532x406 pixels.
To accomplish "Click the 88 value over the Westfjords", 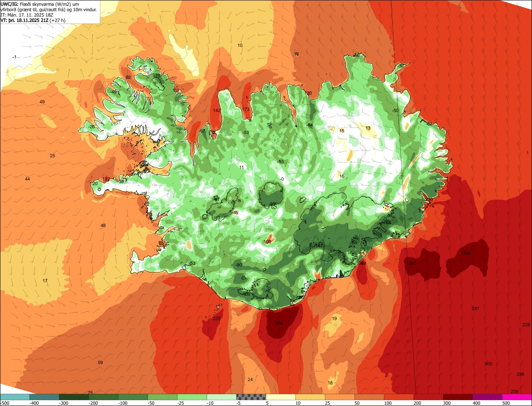I will coord(128,77).
